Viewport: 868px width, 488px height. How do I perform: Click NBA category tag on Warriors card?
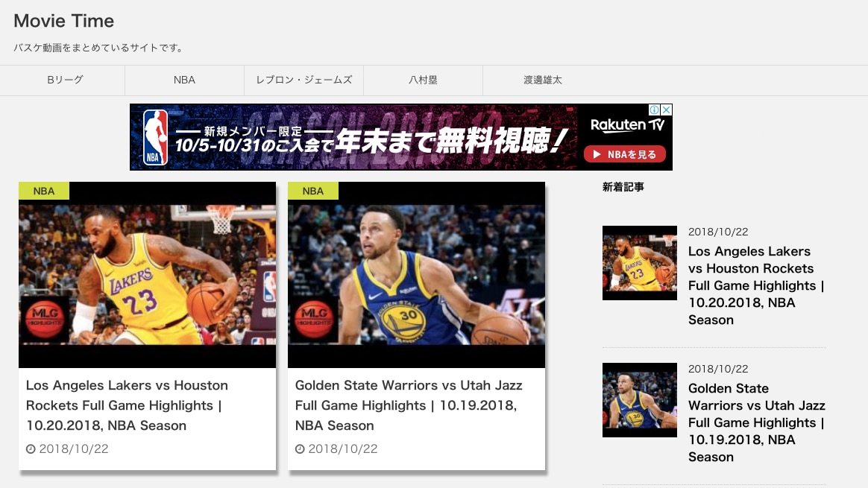[x=312, y=191]
